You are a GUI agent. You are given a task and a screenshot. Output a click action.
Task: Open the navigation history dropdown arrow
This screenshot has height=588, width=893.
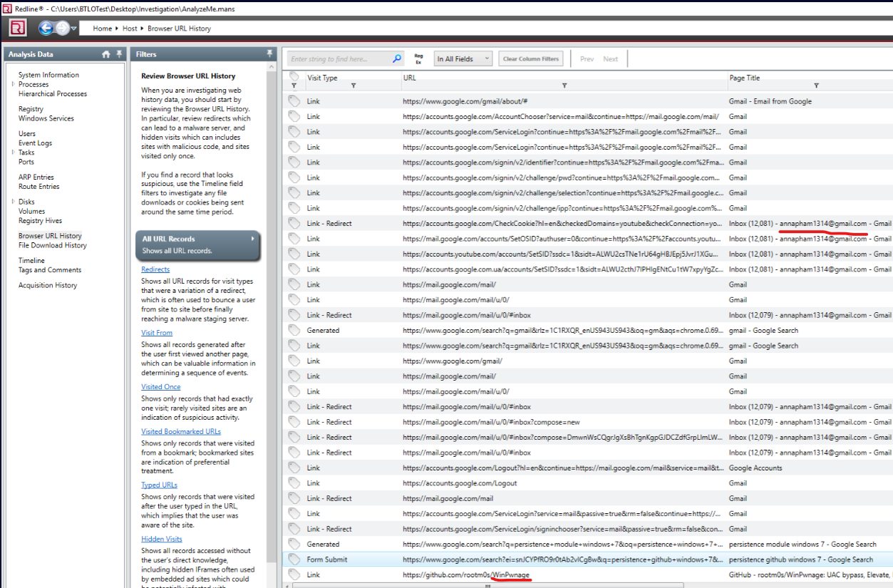point(74,29)
